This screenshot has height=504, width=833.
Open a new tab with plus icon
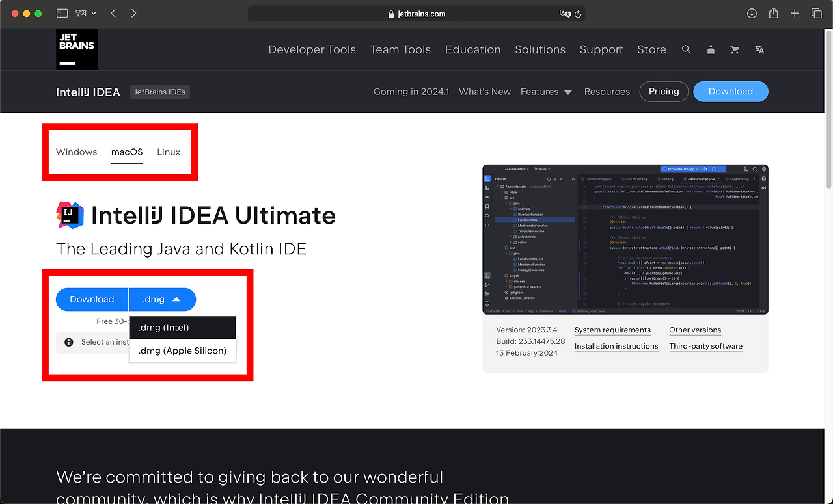click(x=795, y=13)
